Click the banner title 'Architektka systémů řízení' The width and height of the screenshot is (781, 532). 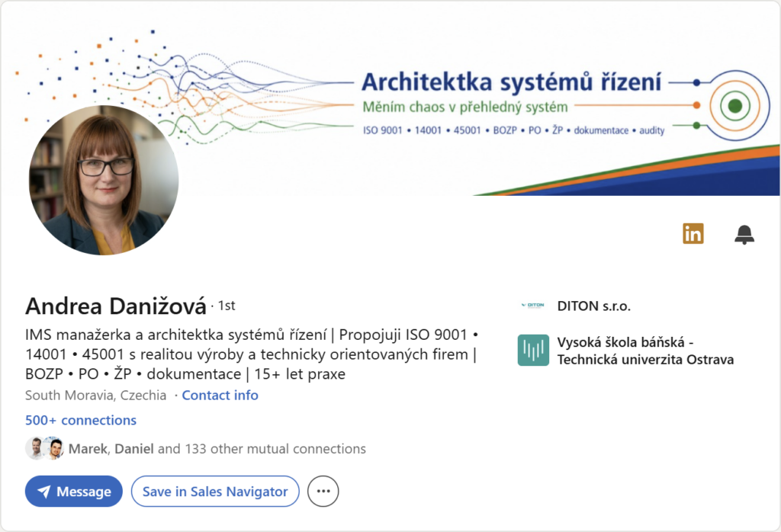click(512, 82)
